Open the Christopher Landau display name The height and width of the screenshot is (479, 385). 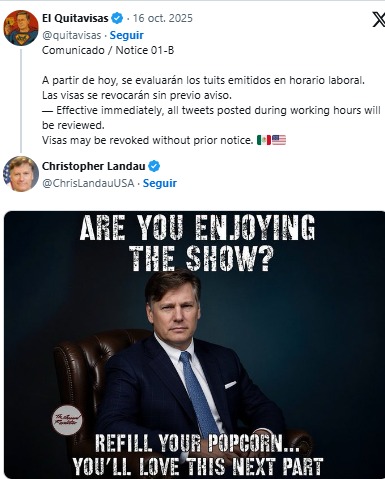pyautogui.click(x=94, y=166)
